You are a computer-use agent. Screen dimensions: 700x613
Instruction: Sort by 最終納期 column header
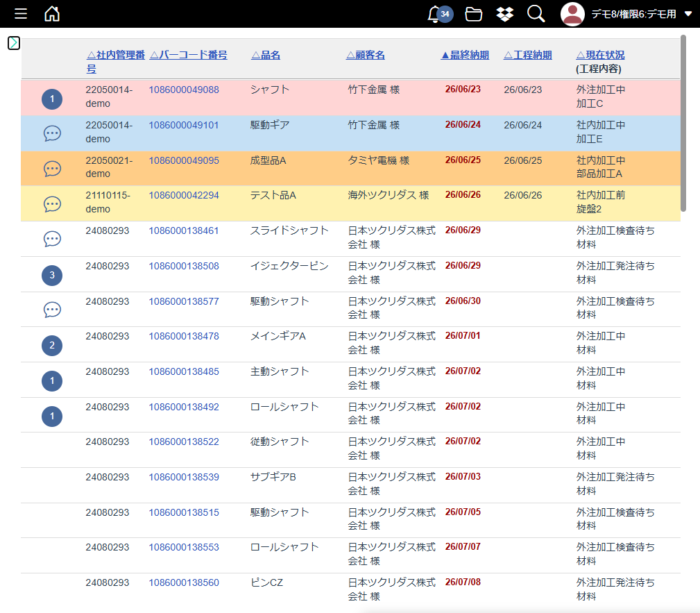(x=465, y=55)
